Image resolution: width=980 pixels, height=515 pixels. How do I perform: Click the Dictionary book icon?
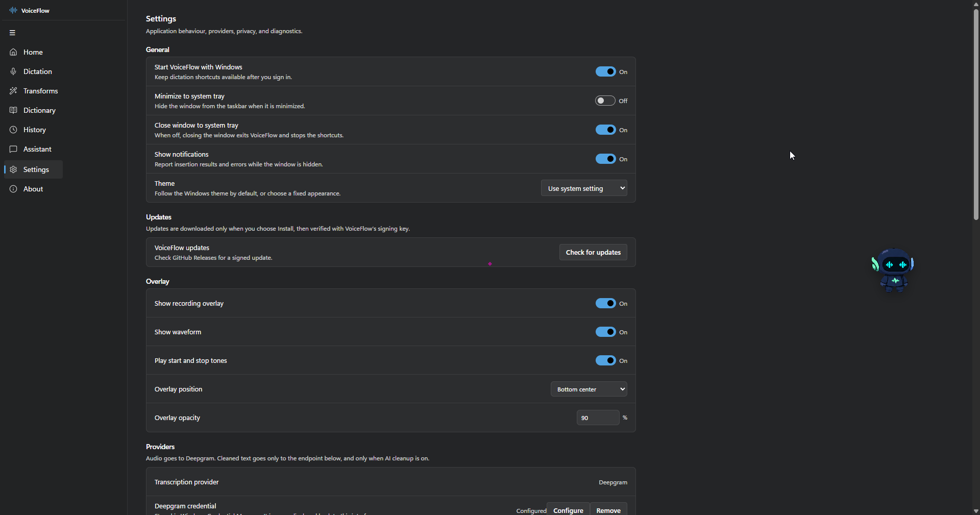[13, 110]
